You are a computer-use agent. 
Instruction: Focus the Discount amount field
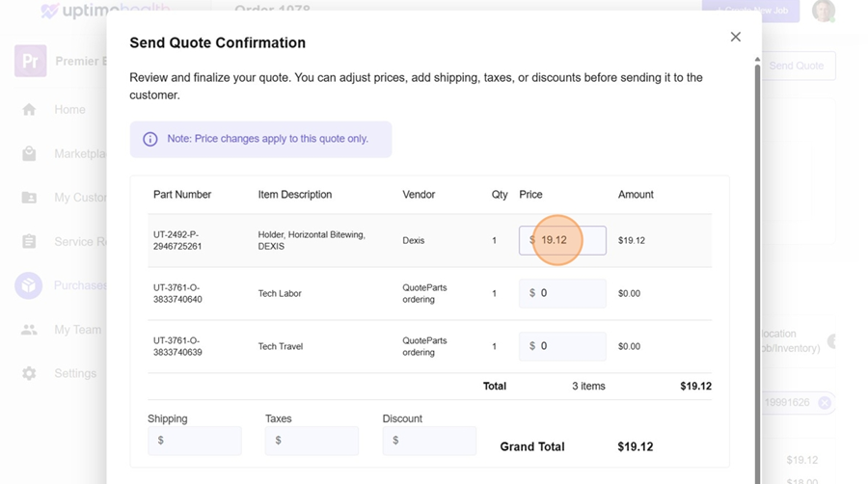coord(435,441)
